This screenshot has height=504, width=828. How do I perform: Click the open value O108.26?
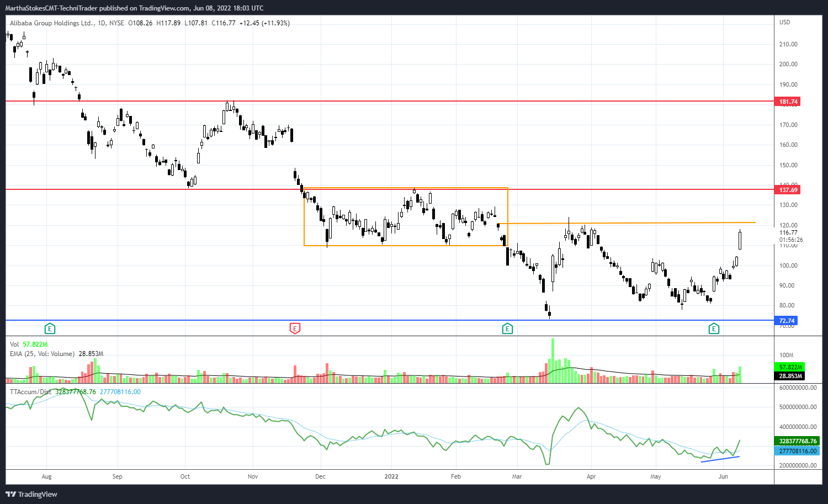(140, 23)
